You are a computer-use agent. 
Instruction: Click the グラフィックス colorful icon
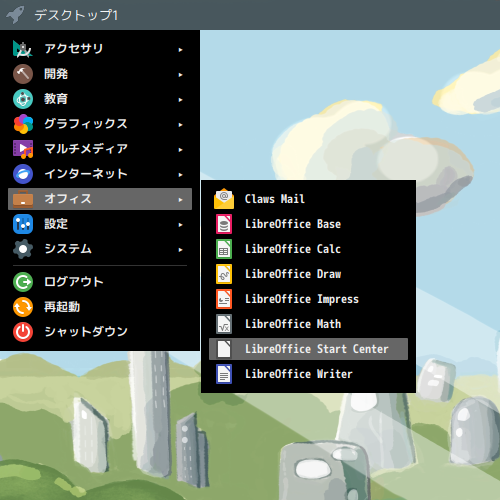tap(23, 124)
